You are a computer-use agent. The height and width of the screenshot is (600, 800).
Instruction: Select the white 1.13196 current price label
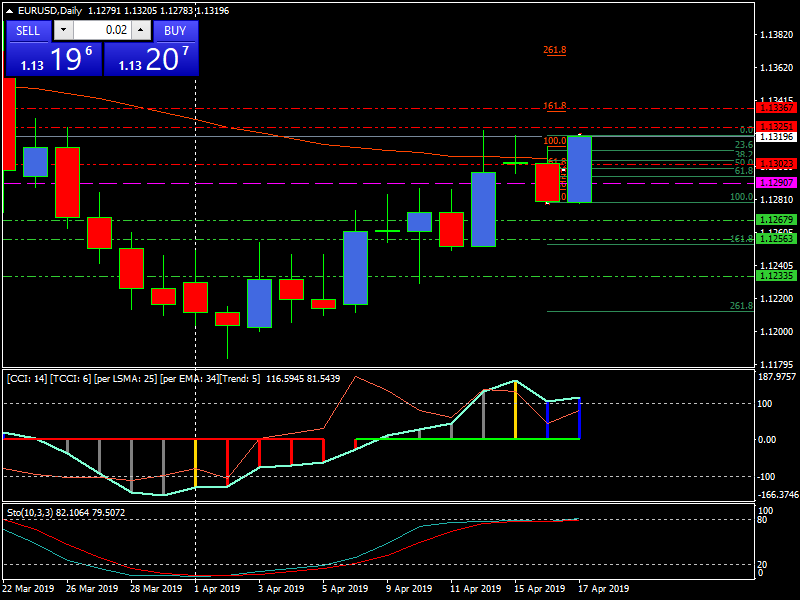[x=776, y=136]
